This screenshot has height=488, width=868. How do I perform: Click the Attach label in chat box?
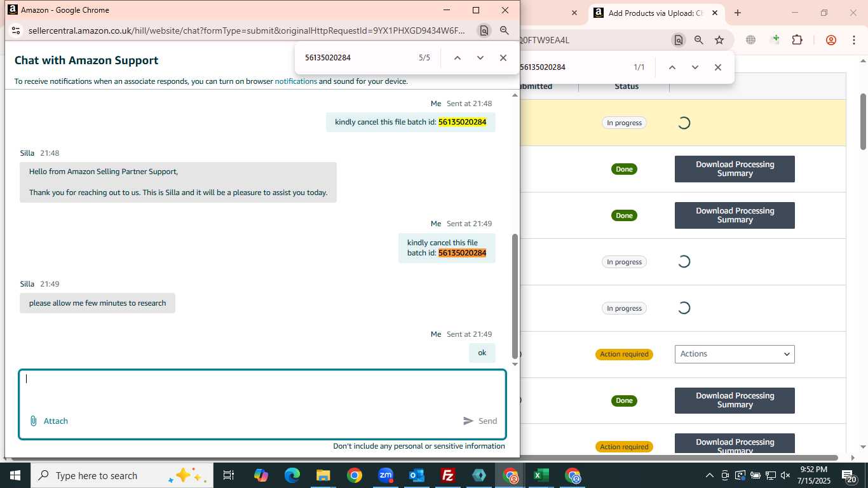pos(55,421)
